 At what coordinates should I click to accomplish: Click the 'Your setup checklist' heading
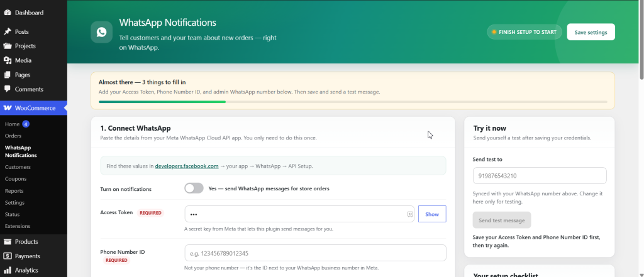click(x=505, y=274)
